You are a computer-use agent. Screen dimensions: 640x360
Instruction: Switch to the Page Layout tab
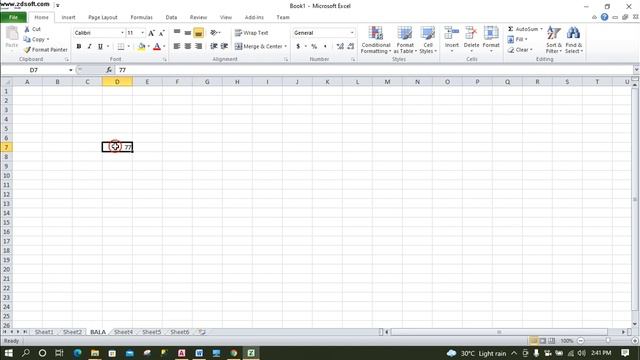(102, 18)
